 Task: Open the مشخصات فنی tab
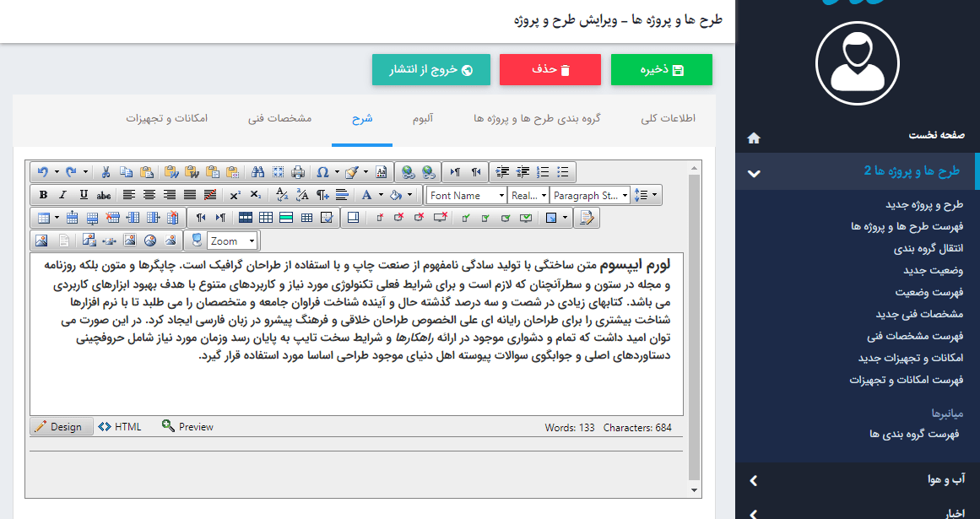pos(279,118)
